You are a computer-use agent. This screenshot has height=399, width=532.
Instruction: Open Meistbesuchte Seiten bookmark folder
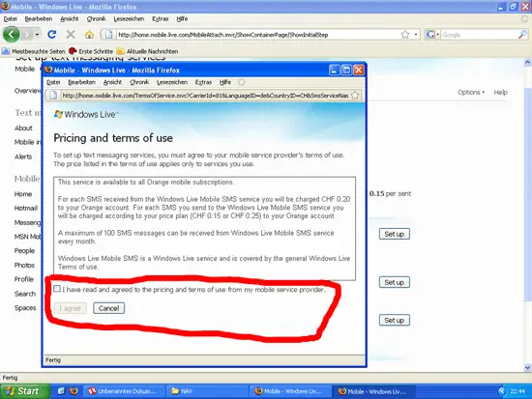coord(33,51)
